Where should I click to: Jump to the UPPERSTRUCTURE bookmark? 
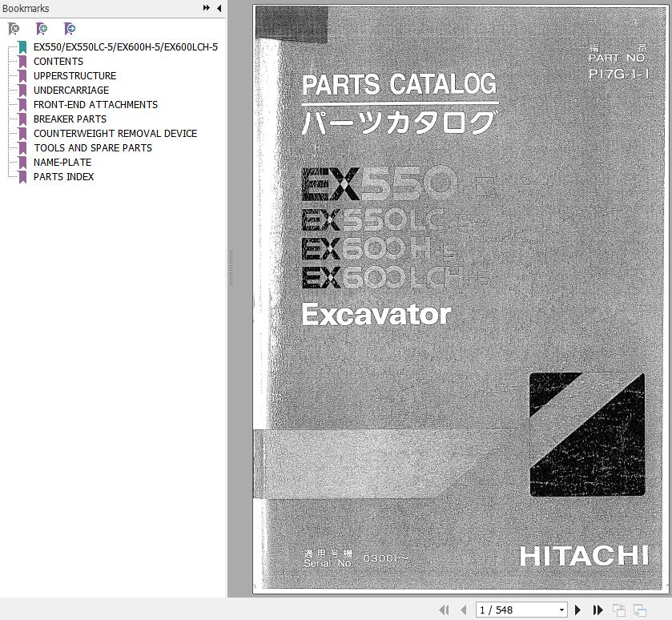point(75,76)
